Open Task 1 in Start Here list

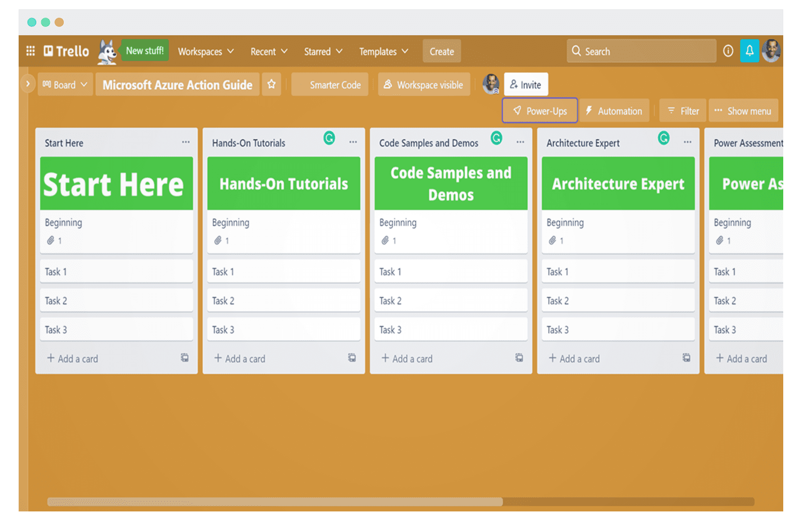pos(117,271)
